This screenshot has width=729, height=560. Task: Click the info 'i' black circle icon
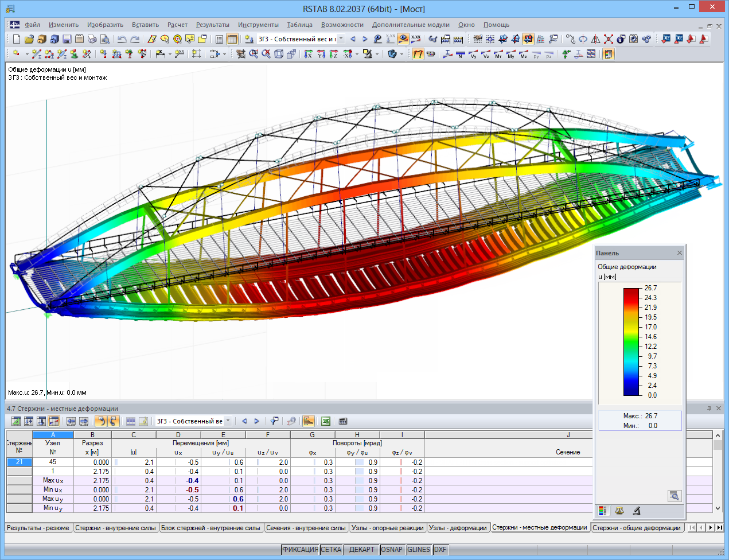pyautogui.click(x=621, y=39)
